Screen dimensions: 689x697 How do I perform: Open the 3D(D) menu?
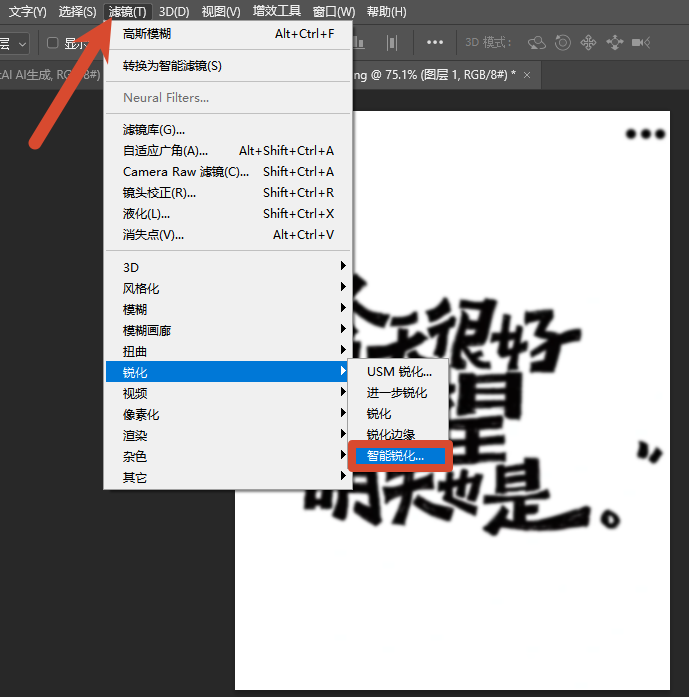pyautogui.click(x=174, y=12)
